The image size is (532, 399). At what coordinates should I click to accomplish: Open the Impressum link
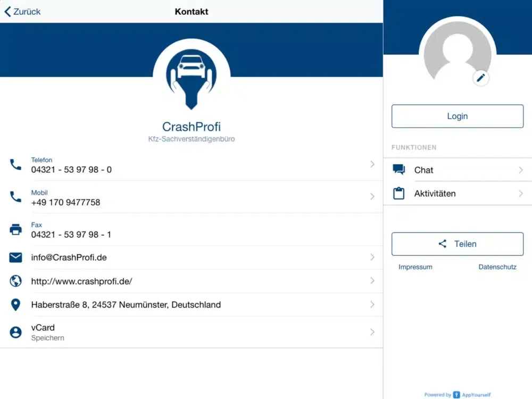pyautogui.click(x=415, y=267)
